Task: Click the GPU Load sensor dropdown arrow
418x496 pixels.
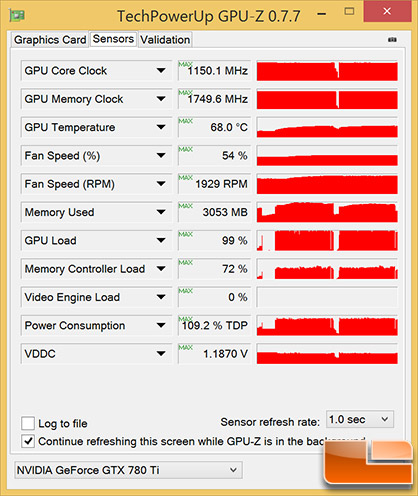Action: [x=161, y=241]
